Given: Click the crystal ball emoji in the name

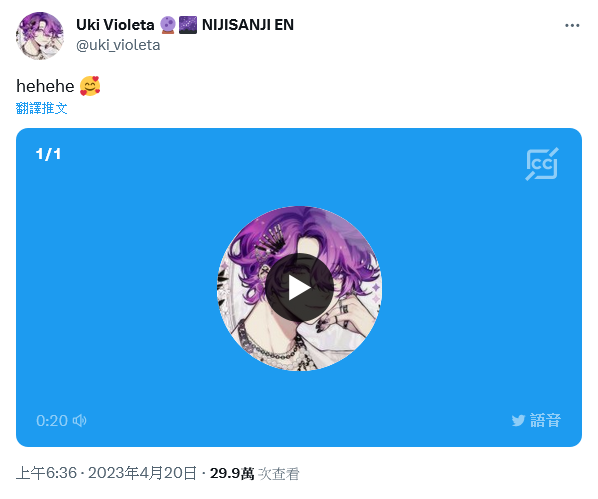Looking at the screenshot, I should pyautogui.click(x=167, y=25).
